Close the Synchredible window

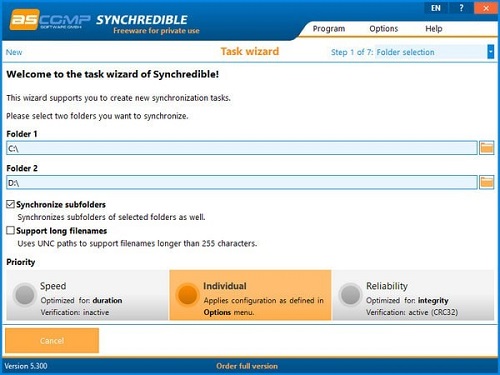(486, 8)
